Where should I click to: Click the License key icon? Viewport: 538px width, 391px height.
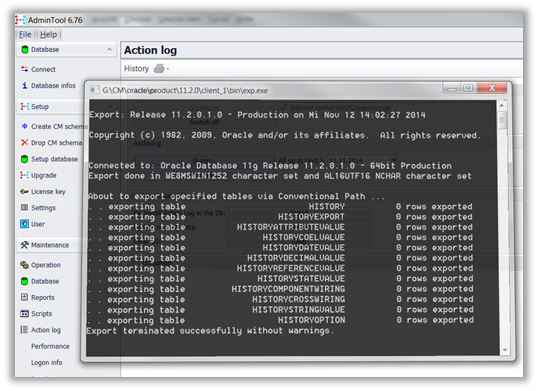click(x=24, y=191)
